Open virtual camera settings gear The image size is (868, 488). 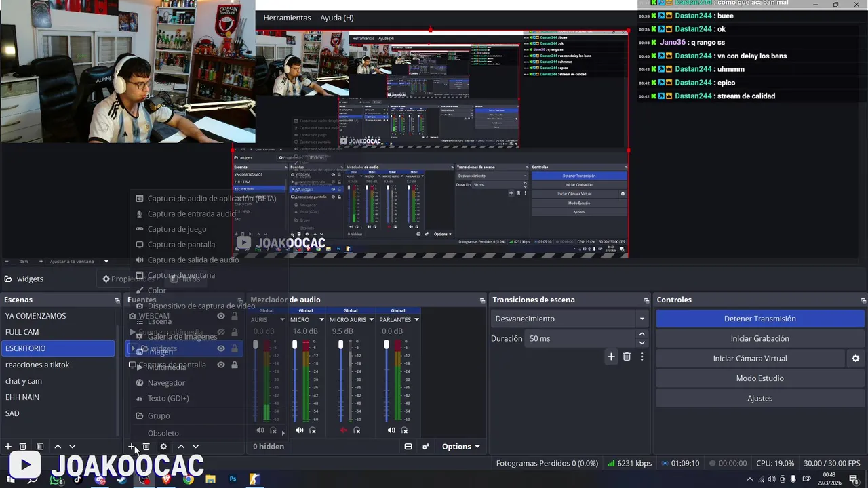coord(856,359)
